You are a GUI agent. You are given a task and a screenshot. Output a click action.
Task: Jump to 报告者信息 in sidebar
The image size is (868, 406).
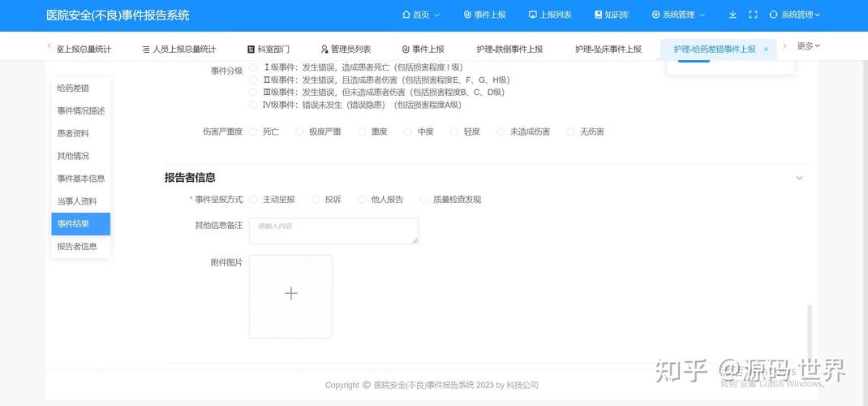coord(81,247)
